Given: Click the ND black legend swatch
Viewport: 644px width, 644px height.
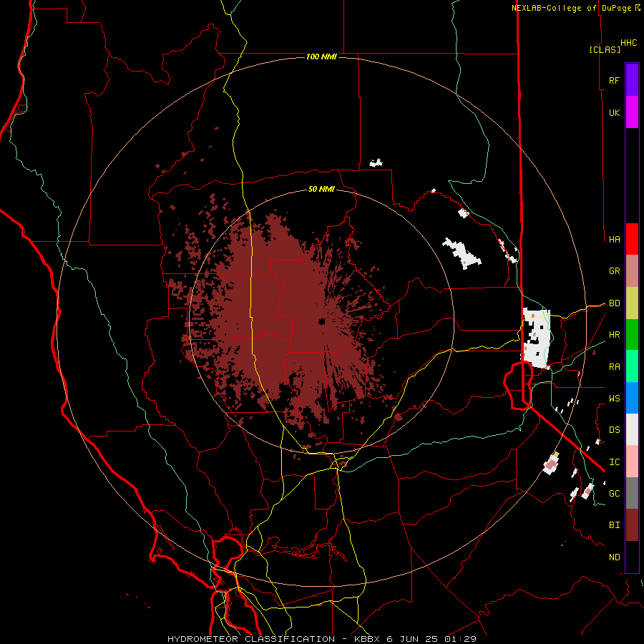Looking at the screenshot, I should 632,557.
